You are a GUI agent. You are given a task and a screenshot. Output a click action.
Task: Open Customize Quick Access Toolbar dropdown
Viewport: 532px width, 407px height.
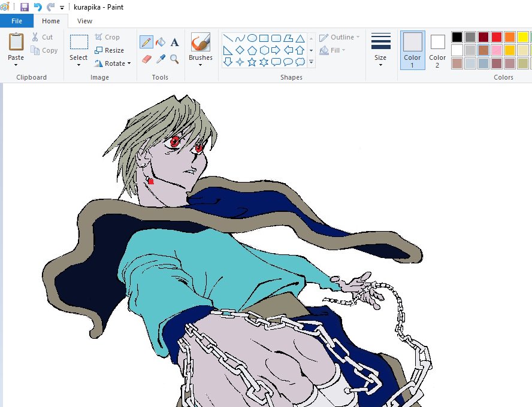(x=62, y=7)
